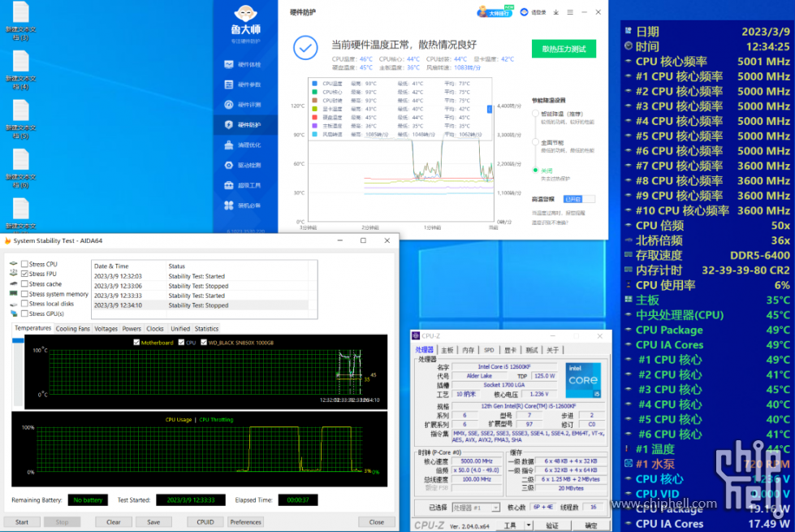795x532 pixels.
Task: Click the Stress local disks drive icon
Action: click(14, 304)
